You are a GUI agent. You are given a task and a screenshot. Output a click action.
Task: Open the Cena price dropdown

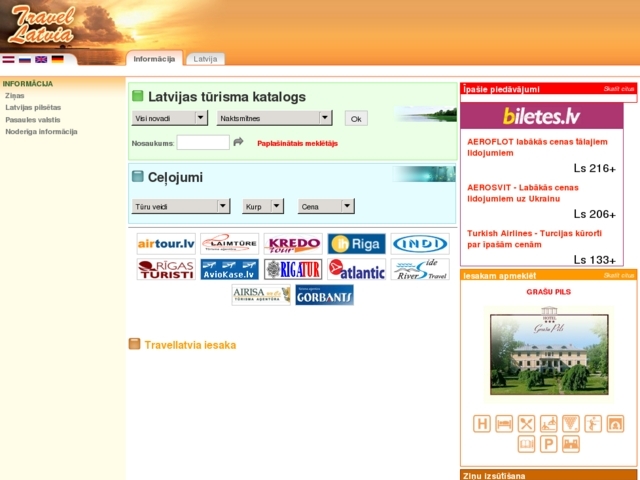click(326, 206)
